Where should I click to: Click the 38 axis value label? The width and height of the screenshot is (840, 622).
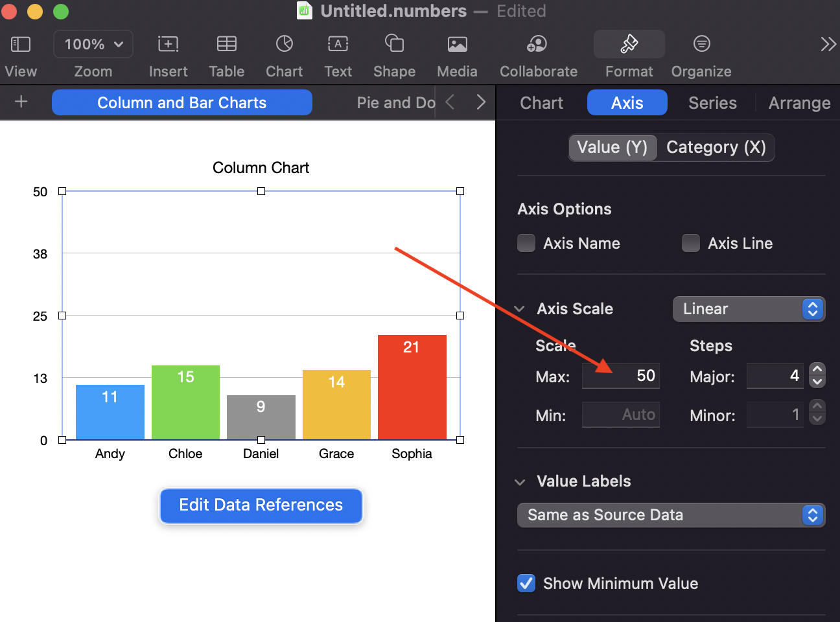[x=40, y=254]
